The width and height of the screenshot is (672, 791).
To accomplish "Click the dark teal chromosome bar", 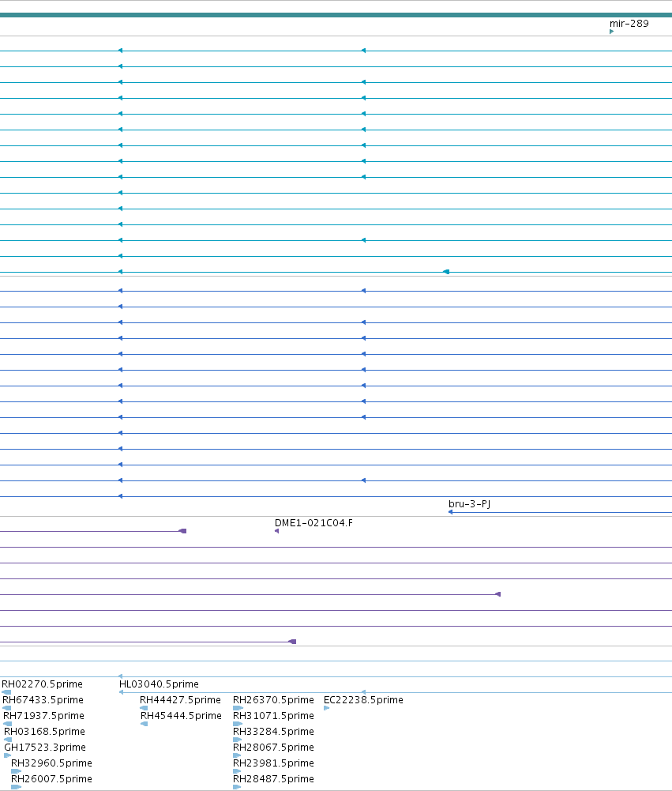I will click(336, 15).
